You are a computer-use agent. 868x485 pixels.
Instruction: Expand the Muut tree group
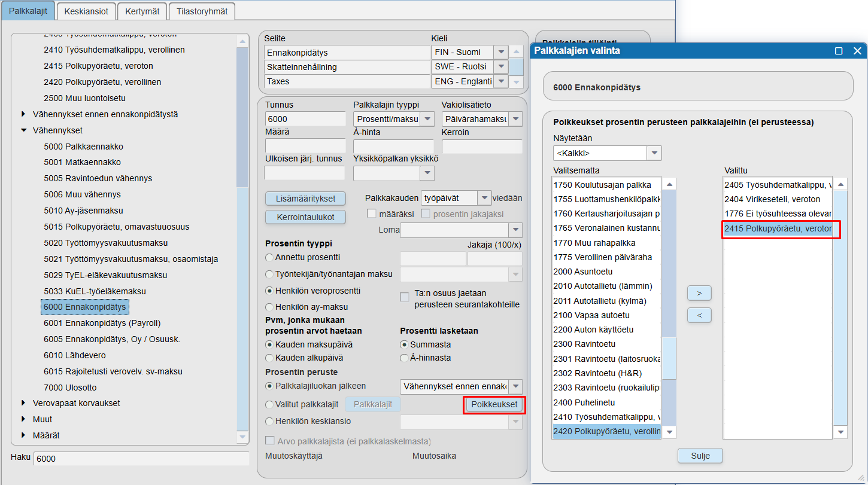[23, 419]
